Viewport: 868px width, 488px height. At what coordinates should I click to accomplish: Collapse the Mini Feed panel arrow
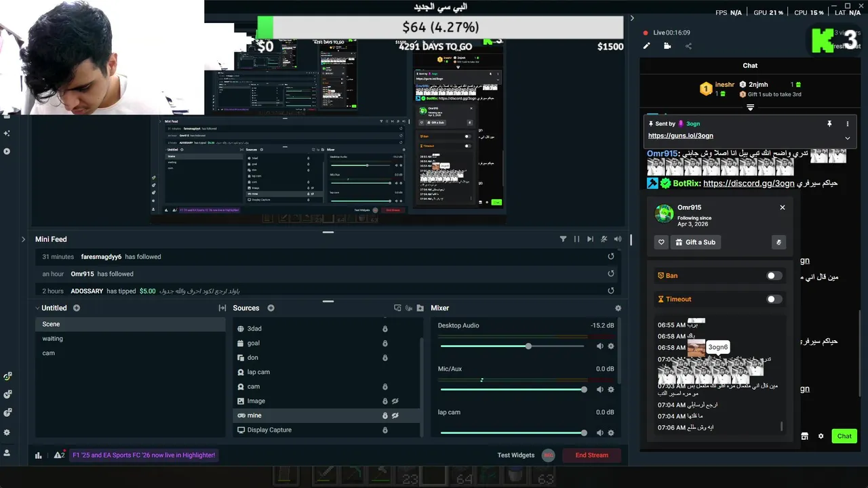point(23,239)
